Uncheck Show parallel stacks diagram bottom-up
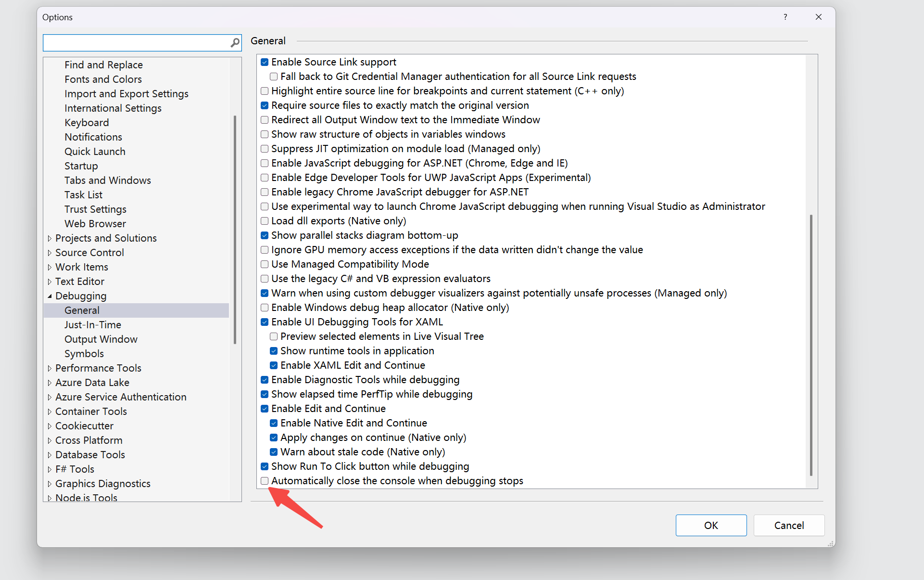The width and height of the screenshot is (924, 580). 265,235
